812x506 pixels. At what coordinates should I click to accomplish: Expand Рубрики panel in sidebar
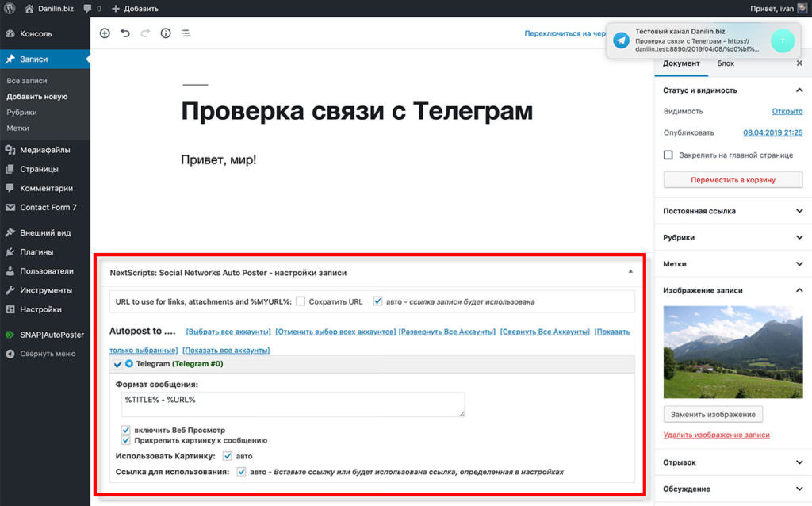coord(733,237)
